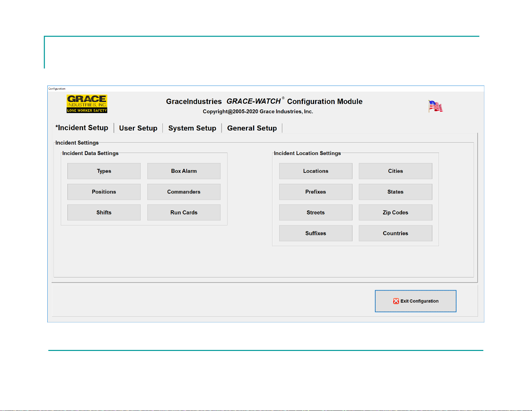Click the Incident Data Settings group label
Image resolution: width=532 pixels, height=411 pixels.
click(x=90, y=153)
